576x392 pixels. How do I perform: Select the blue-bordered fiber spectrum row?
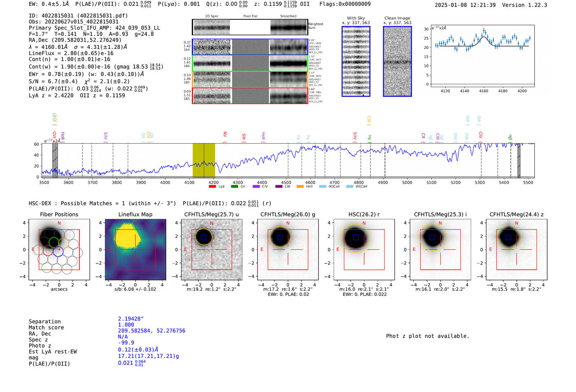click(250, 47)
